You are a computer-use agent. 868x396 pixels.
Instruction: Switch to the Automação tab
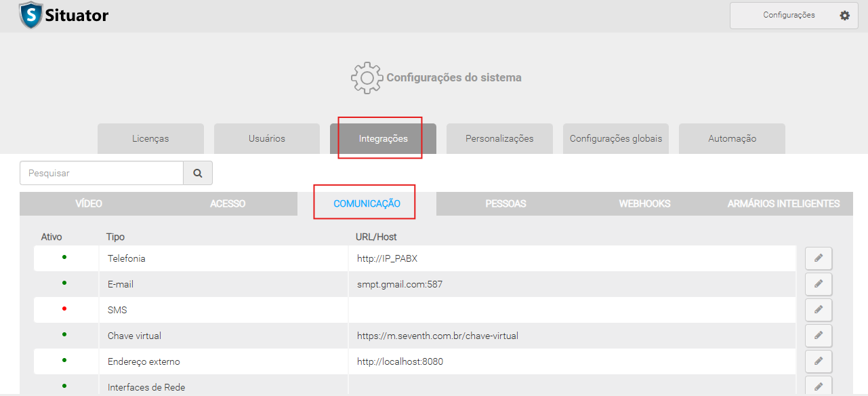[732, 138]
